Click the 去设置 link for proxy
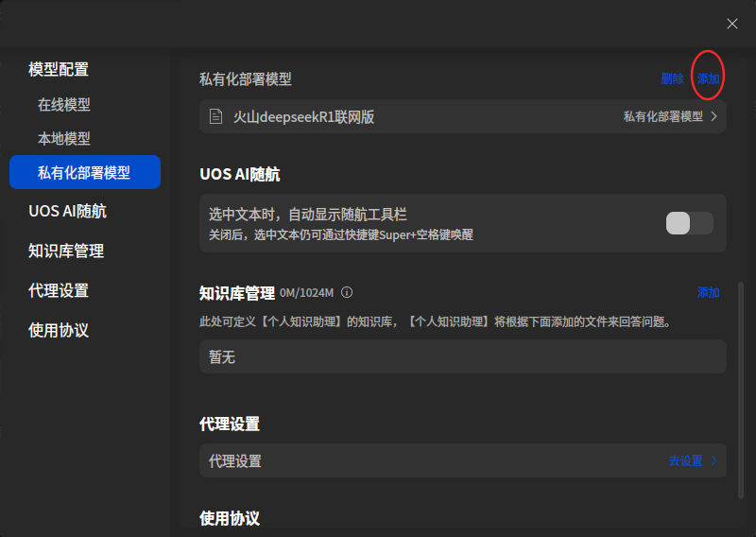This screenshot has height=537, width=756. (x=685, y=460)
